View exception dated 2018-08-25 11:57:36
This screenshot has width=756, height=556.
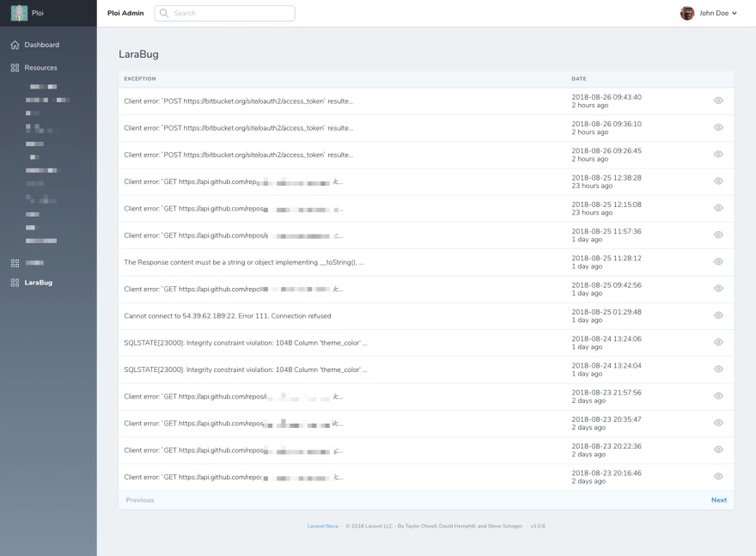(x=718, y=235)
